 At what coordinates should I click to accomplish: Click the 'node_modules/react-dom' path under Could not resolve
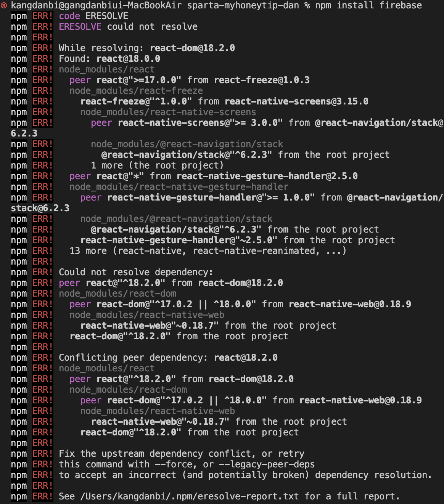click(117, 294)
